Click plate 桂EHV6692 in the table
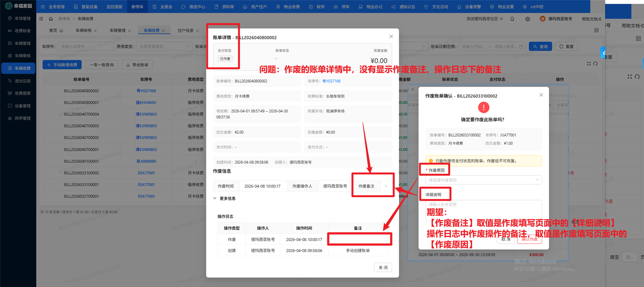The width and height of the screenshot is (644, 287). coord(146,102)
